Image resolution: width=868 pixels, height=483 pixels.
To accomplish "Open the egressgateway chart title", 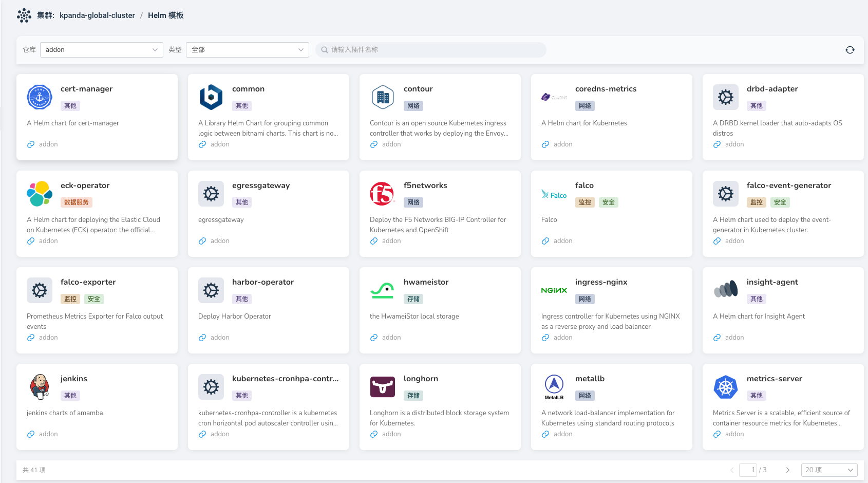I will coord(261,185).
